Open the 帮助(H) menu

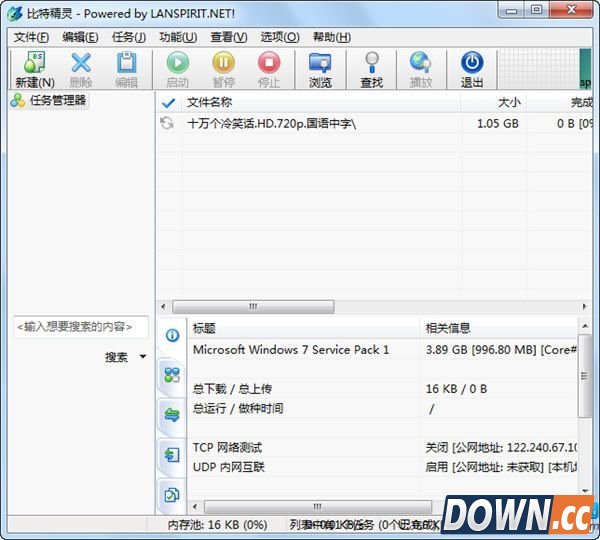click(332, 37)
